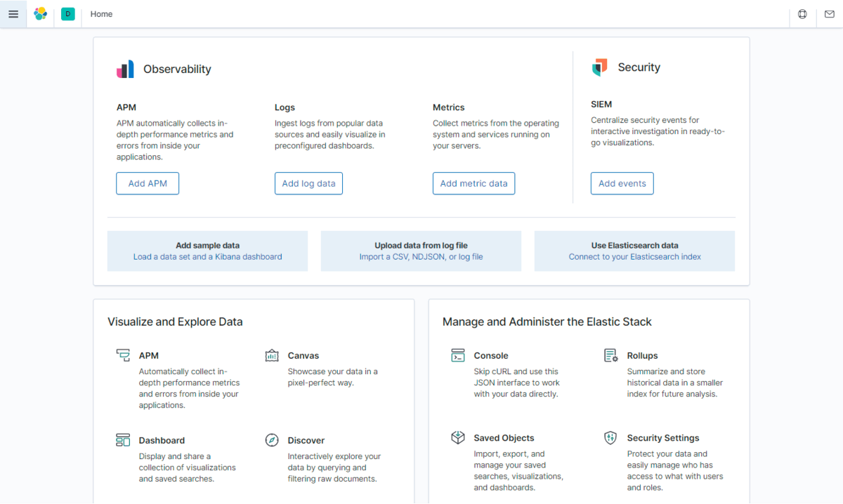Click Use Elasticsearch data link

tap(634, 251)
